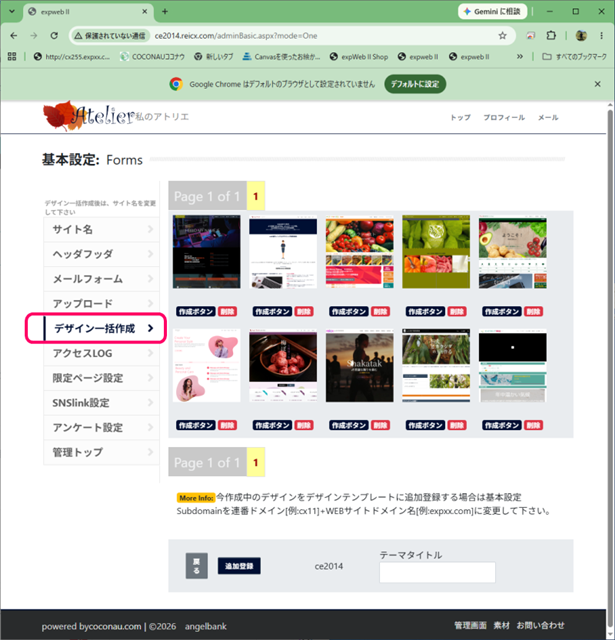Open お問い合わせ footer link
Screen dimensions: 615x640
540,625
